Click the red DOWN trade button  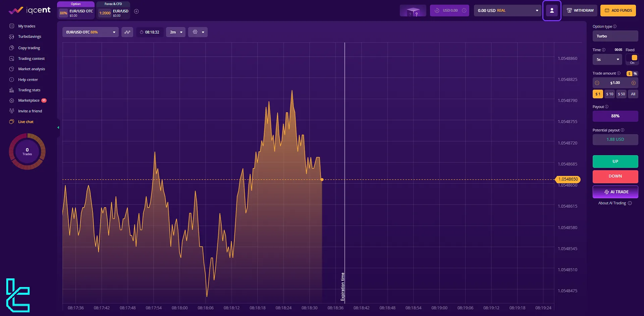615,177
